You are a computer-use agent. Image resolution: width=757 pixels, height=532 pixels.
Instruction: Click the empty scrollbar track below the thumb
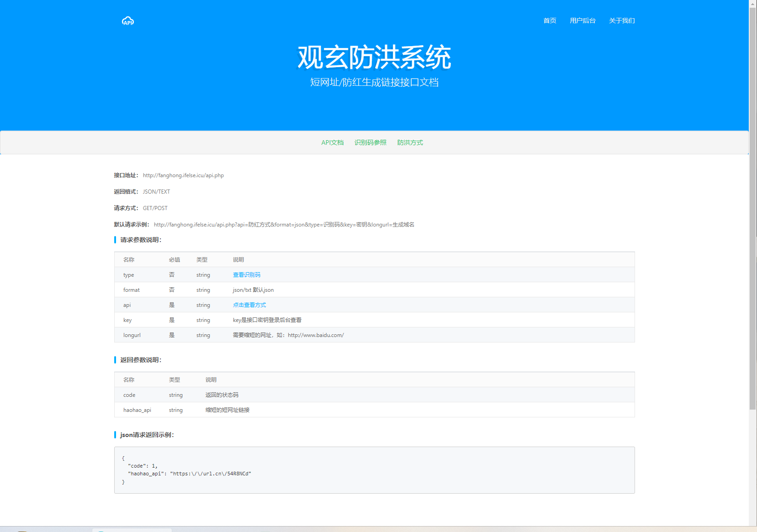(752, 466)
